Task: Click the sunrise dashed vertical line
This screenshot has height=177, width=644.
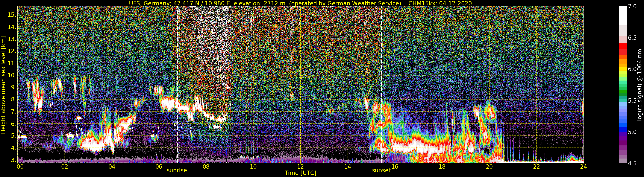Action: pyautogui.click(x=177, y=85)
